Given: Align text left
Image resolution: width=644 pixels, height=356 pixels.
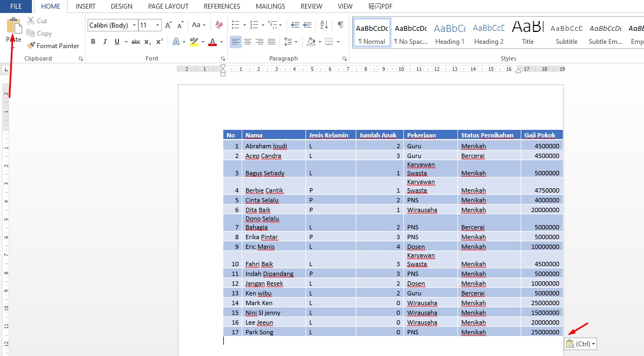Looking at the screenshot, I should coord(235,42).
